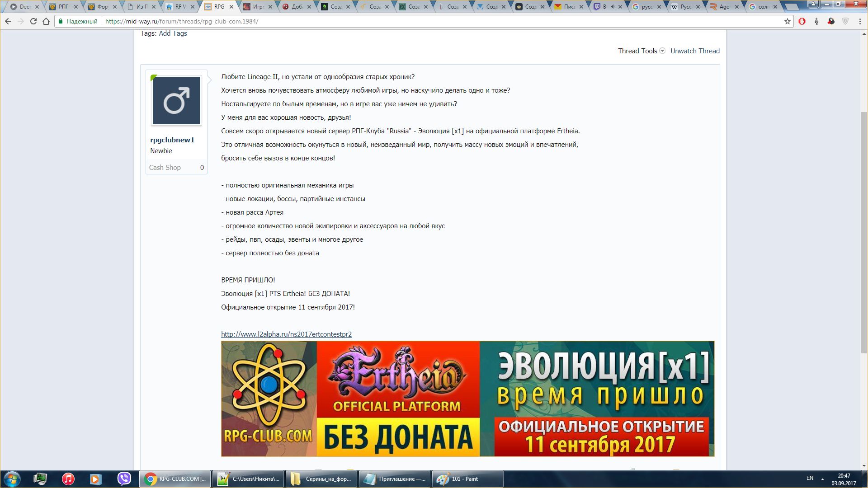Launch iTunes from the taskbar
The width and height of the screenshot is (868, 488).
point(68,479)
